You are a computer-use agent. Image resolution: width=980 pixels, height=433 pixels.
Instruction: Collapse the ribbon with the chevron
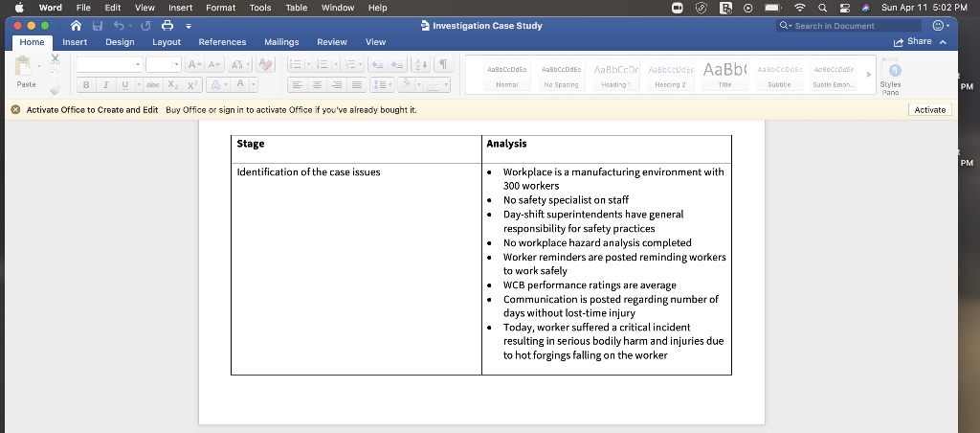tap(943, 42)
